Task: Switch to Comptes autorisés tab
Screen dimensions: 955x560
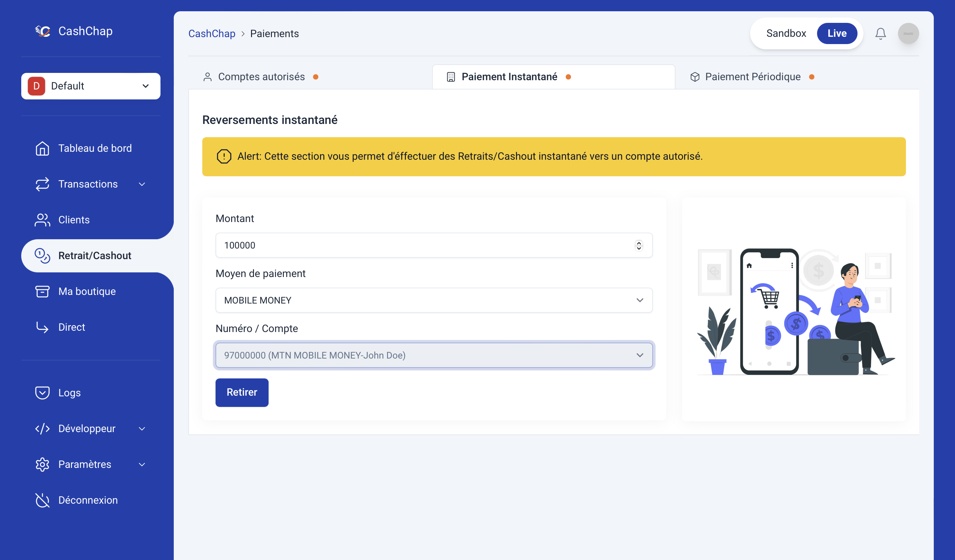Action: click(x=261, y=77)
